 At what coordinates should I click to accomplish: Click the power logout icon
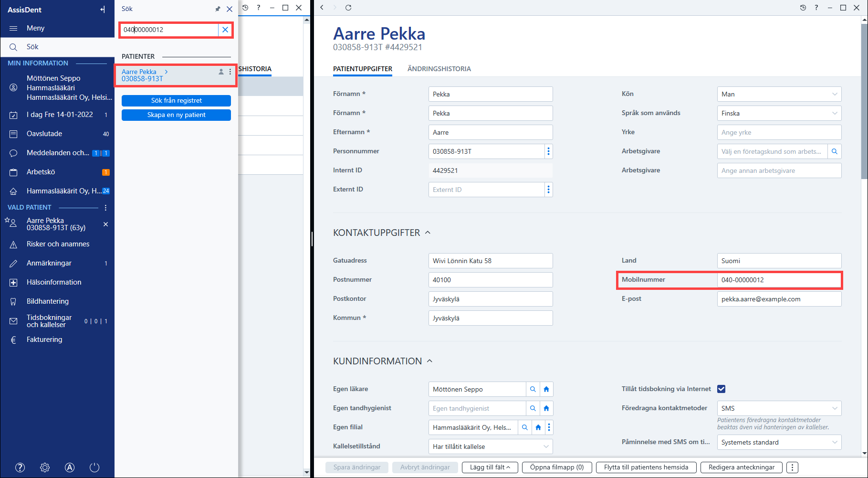(x=94, y=467)
